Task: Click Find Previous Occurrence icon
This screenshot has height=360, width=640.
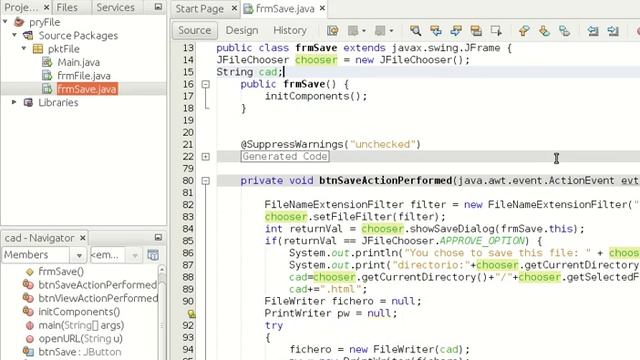Action: [x=436, y=31]
